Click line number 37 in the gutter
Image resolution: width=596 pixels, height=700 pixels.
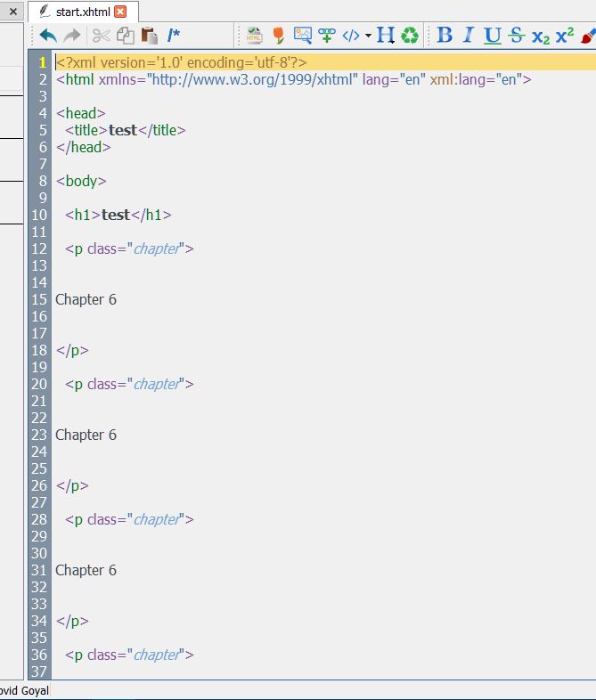[39, 672]
